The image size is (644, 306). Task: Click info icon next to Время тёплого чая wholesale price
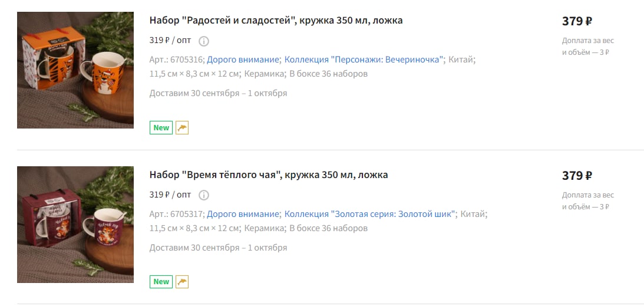(x=204, y=195)
